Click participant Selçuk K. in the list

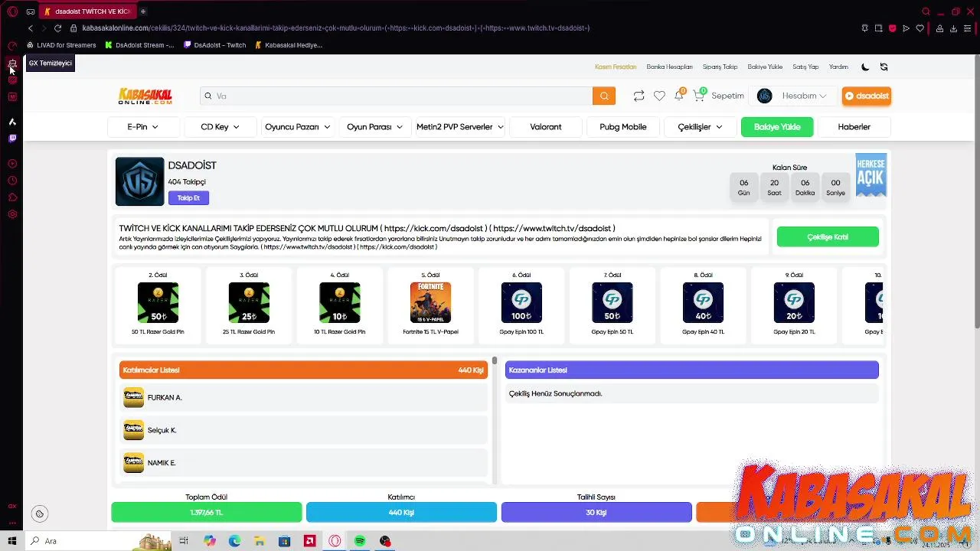(x=304, y=430)
